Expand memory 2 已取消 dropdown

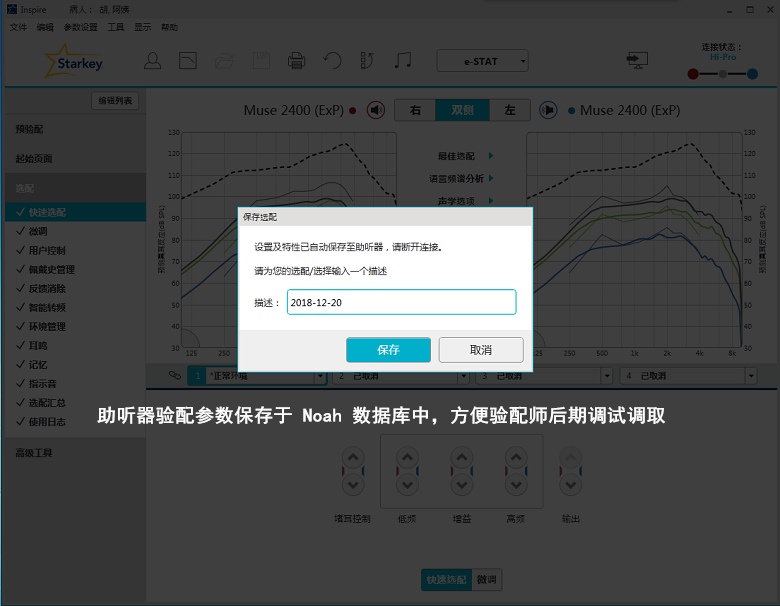[463, 377]
